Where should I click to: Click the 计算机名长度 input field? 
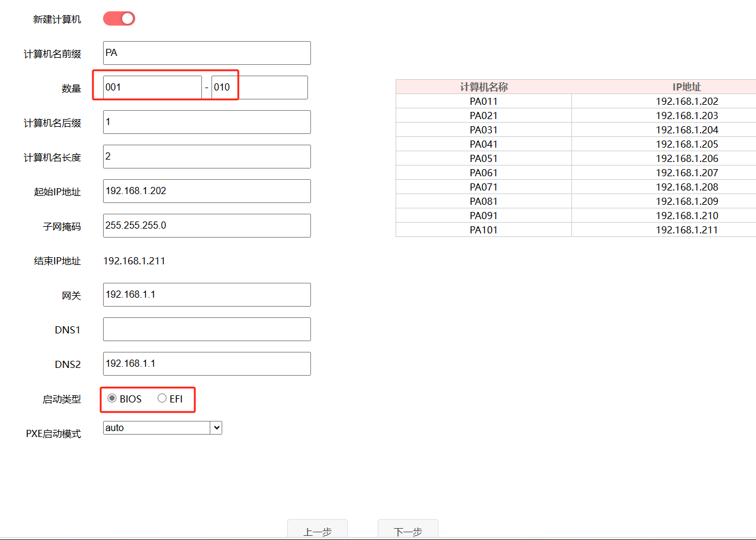[207, 157]
